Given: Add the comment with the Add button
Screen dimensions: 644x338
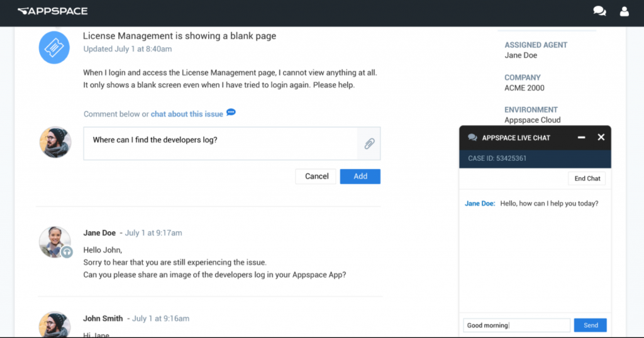Looking at the screenshot, I should (360, 177).
